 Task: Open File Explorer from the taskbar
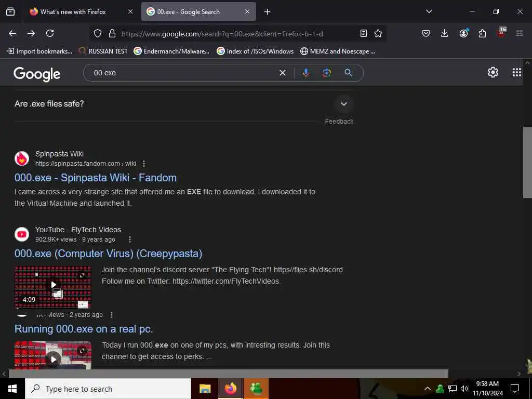(x=205, y=389)
